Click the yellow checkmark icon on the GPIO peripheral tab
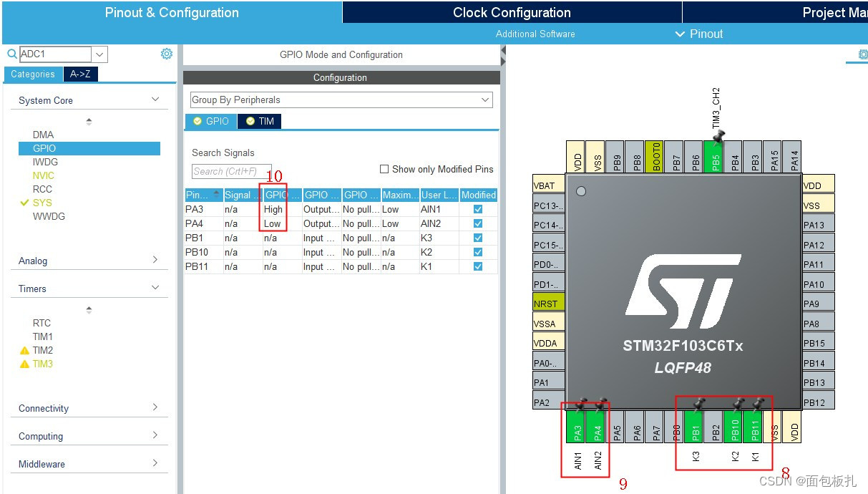 coord(197,121)
